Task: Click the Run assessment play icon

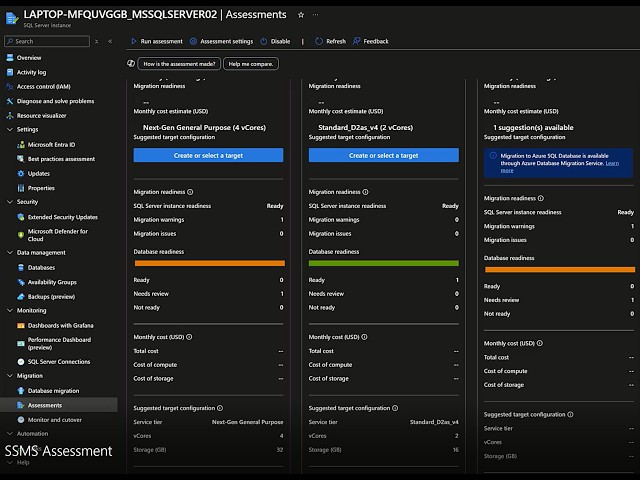Action: point(133,41)
